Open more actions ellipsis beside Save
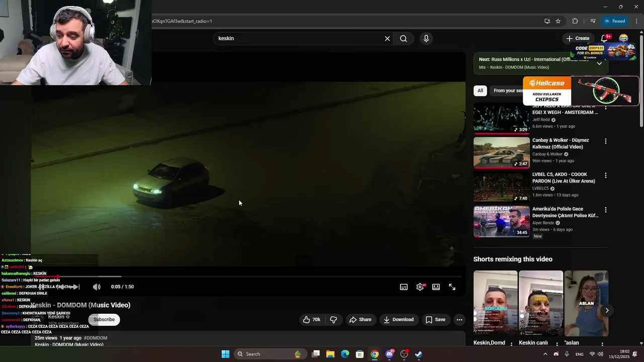644x362 pixels. point(459,319)
